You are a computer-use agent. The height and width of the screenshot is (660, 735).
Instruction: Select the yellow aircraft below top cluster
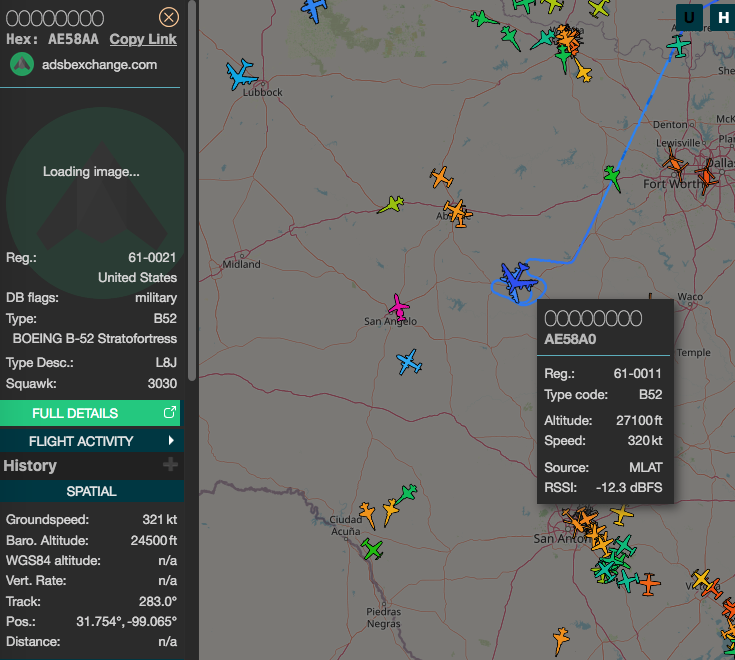pos(583,71)
